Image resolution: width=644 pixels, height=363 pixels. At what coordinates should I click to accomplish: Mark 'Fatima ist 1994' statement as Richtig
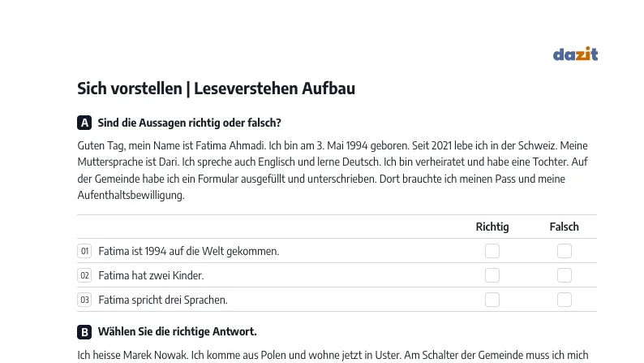click(492, 251)
